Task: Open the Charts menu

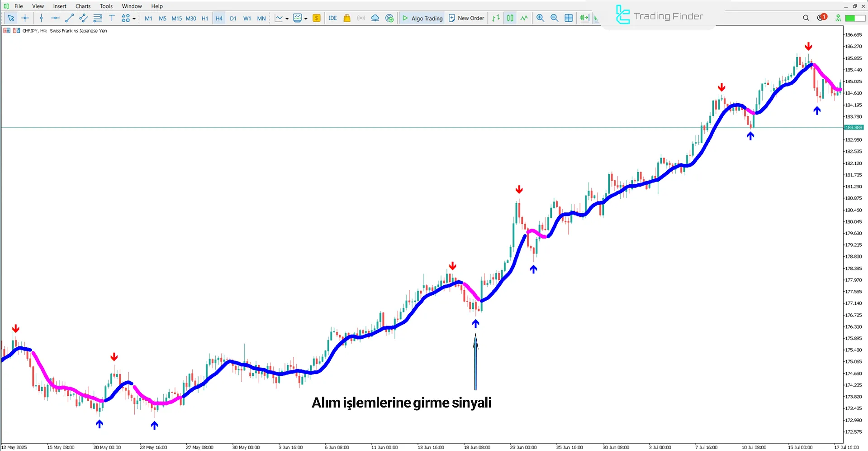Action: point(82,6)
